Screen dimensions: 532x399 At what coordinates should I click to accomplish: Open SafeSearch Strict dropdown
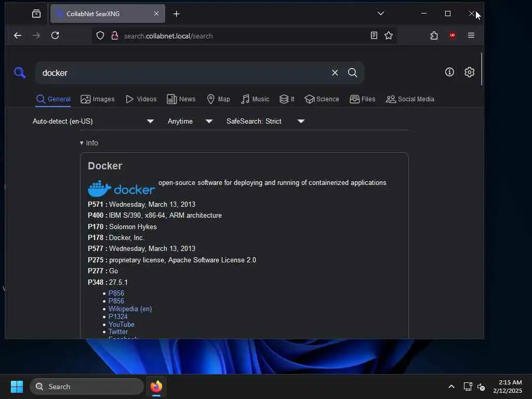(265, 121)
